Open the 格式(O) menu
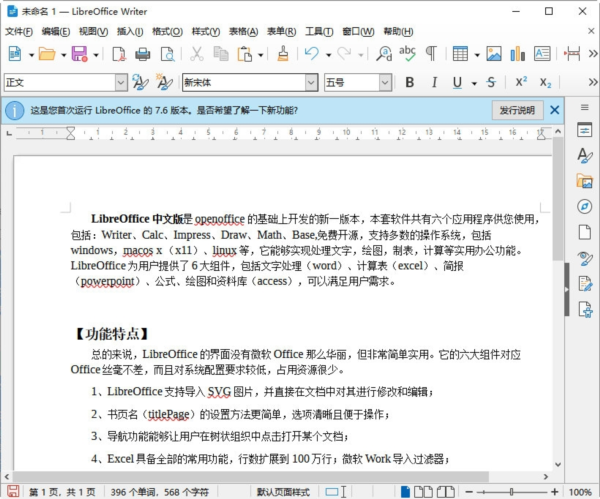Viewport: 600px width, 499px height. point(167,31)
